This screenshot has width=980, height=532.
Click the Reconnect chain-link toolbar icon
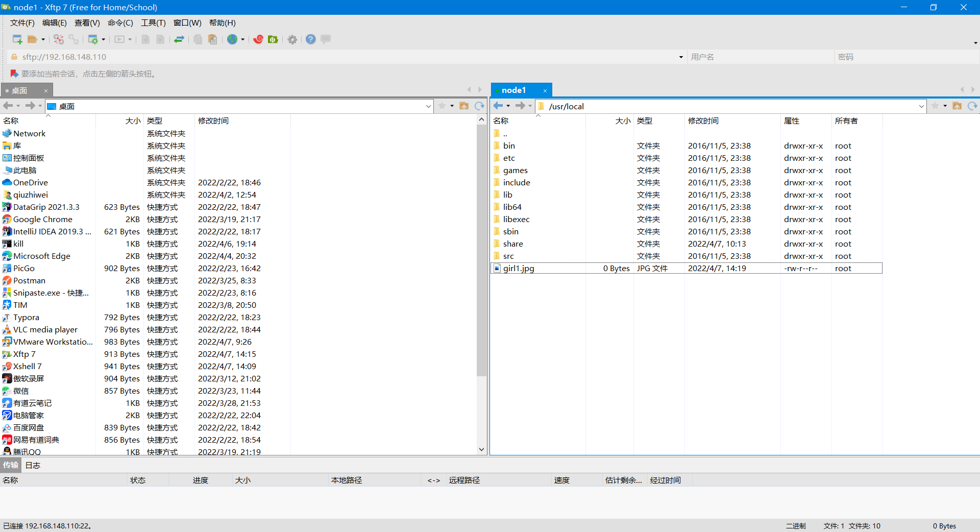pyautogui.click(x=74, y=39)
